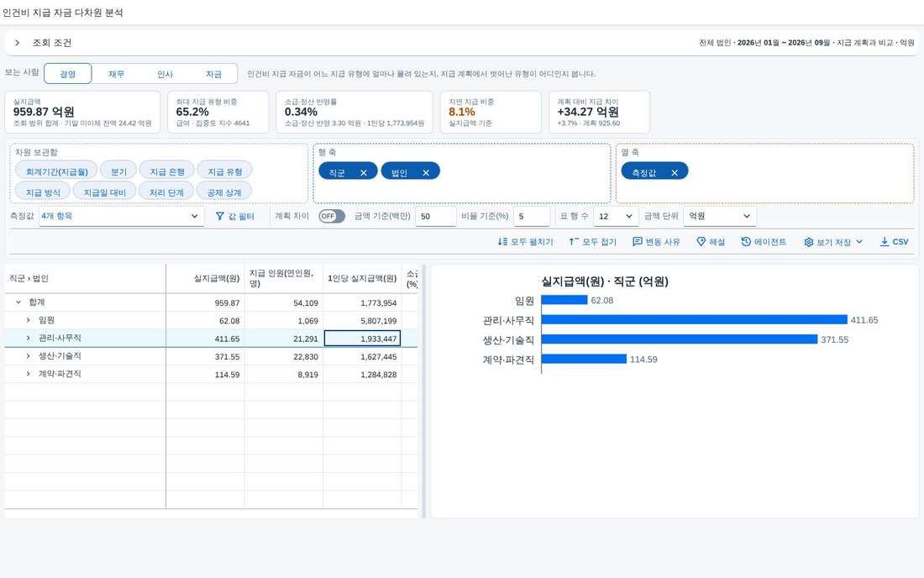Select the 22,830 headcount cell

283,356
